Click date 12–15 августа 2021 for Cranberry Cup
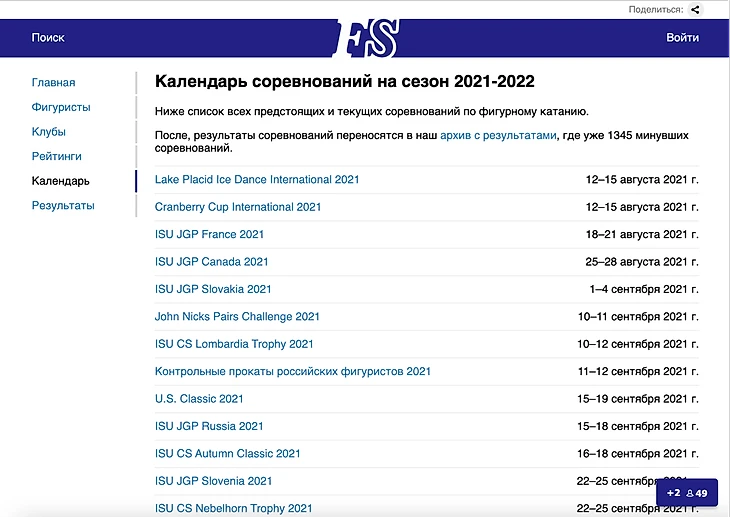This screenshot has width=730, height=517. [642, 207]
